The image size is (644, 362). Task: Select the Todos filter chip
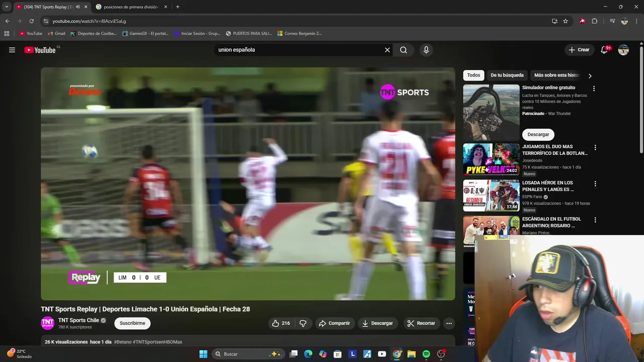pyautogui.click(x=473, y=75)
